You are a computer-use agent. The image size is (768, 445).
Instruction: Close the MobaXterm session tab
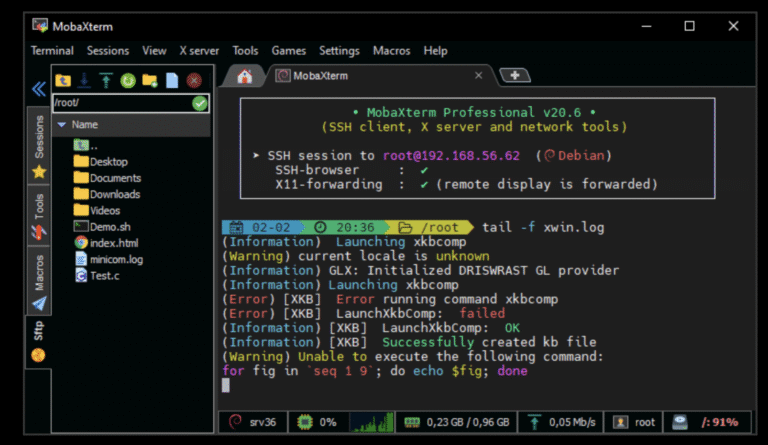tap(479, 76)
